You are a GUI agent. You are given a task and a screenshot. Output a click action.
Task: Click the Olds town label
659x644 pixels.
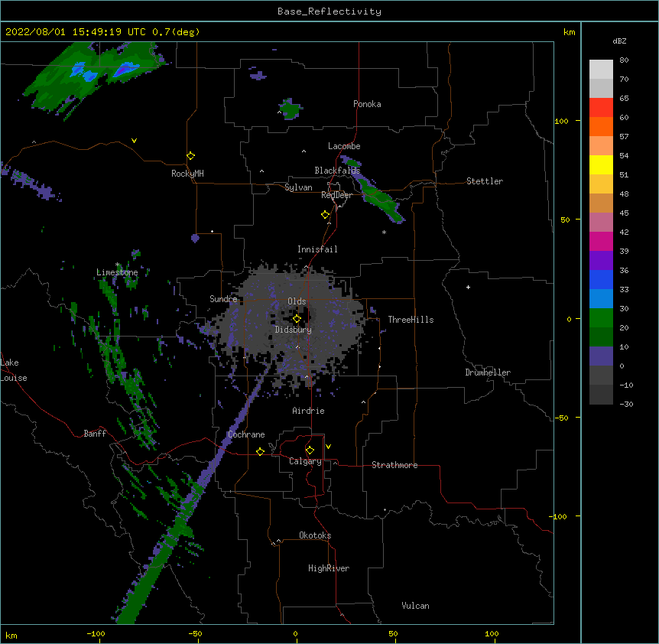(297, 301)
